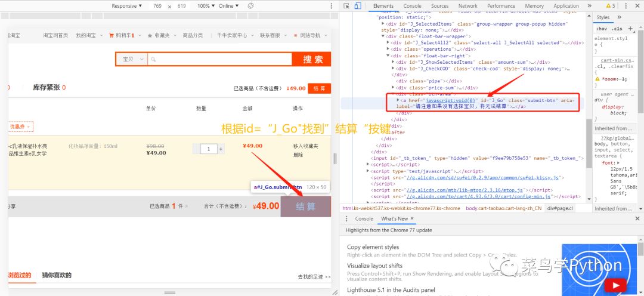
Task: Select Console tab in bottom drawer
Action: pyautogui.click(x=364, y=218)
